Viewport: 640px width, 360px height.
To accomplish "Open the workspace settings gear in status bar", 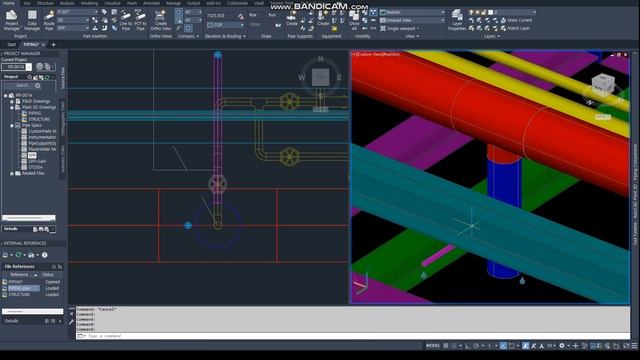I will (562, 346).
